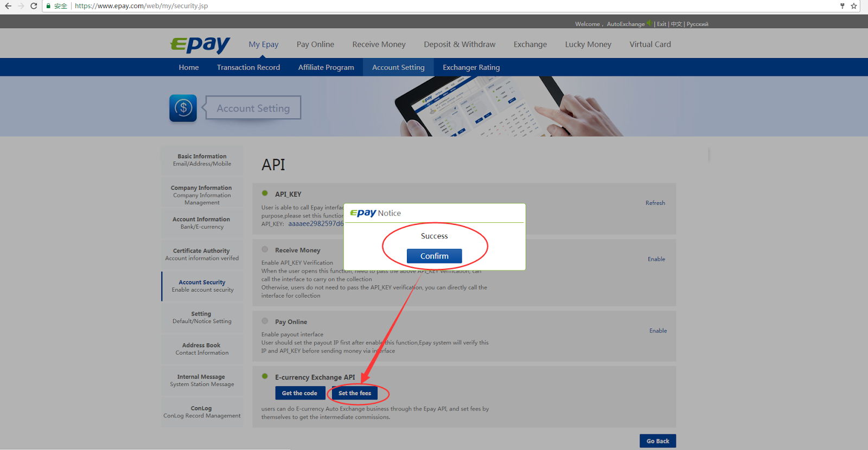
Task: Open Account Information Bank/E-currency item
Action: [x=202, y=223]
